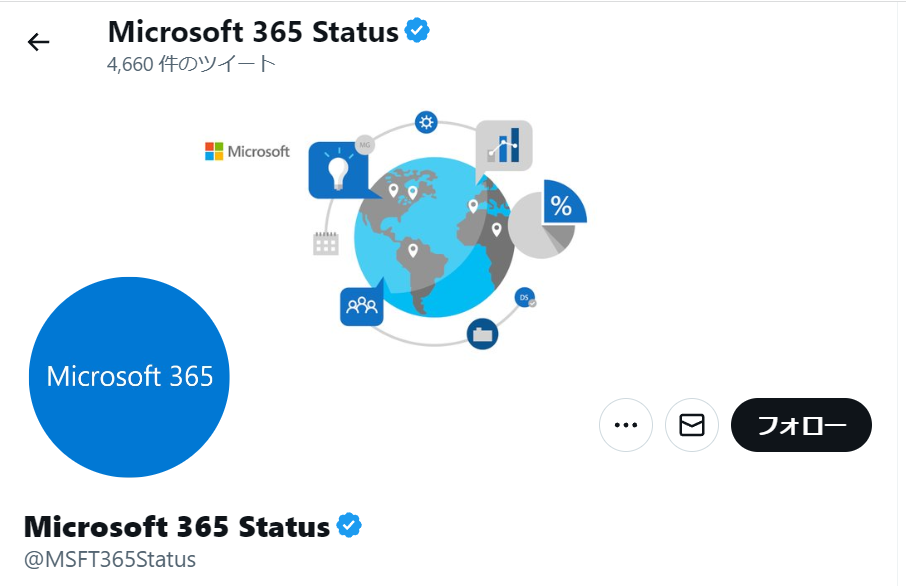Click the calendar icon left of globe
This screenshot has height=586, width=906.
[x=326, y=243]
